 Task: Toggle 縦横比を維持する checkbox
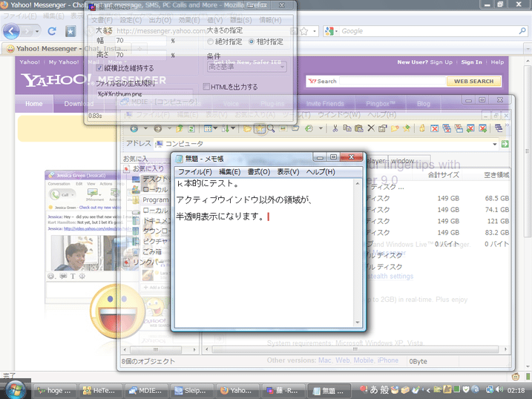[99, 68]
